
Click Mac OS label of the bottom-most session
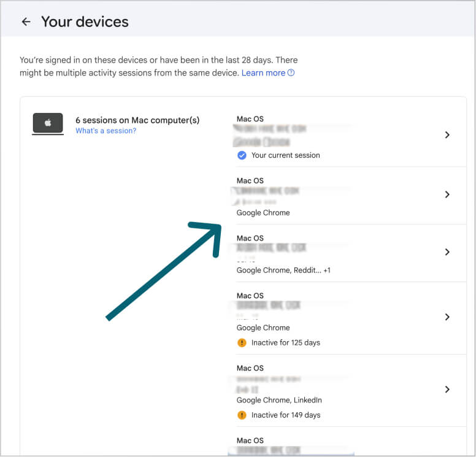coord(250,440)
